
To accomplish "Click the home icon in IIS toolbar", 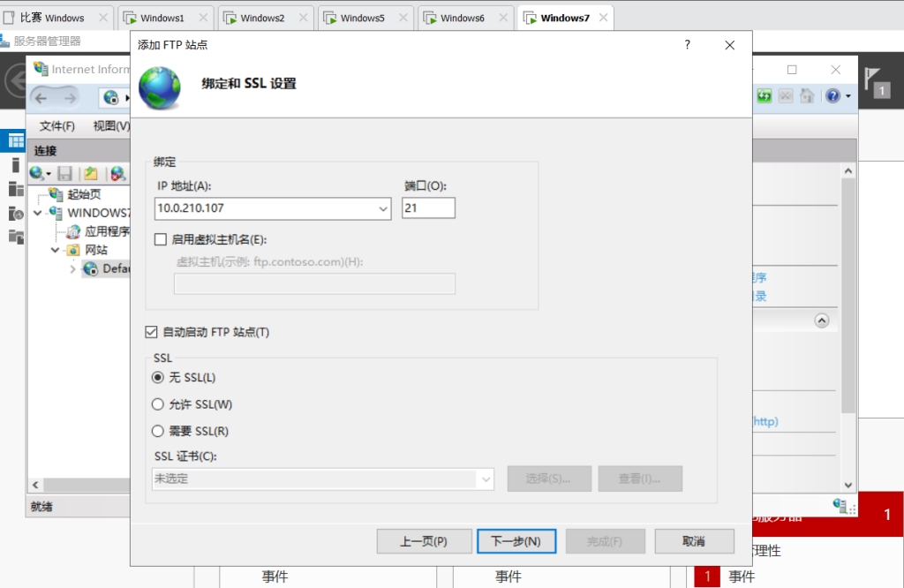I will 807,95.
